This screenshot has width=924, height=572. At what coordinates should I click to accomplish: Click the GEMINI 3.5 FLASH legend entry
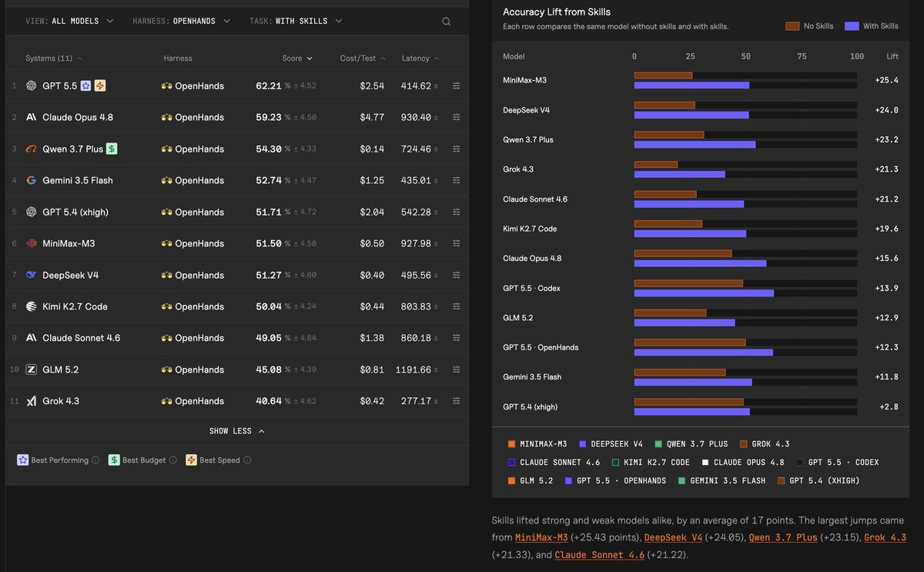[721, 481]
